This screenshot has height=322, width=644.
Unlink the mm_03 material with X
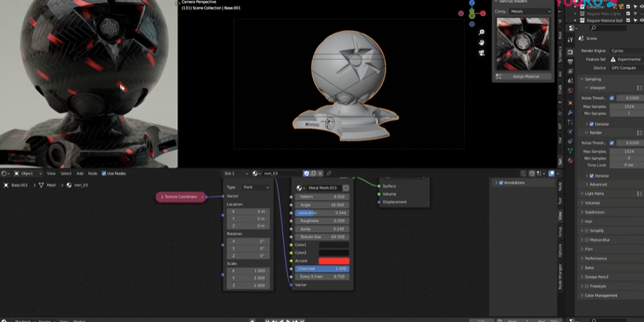pos(320,174)
